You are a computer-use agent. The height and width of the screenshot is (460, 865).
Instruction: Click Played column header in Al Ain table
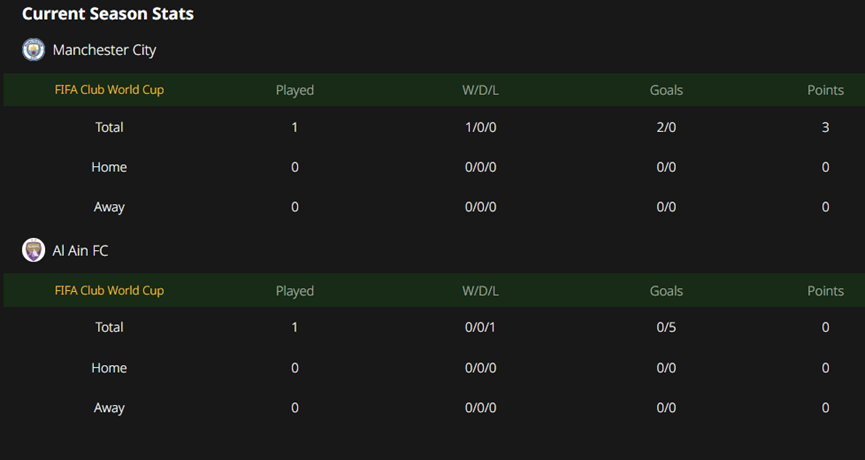tap(295, 291)
